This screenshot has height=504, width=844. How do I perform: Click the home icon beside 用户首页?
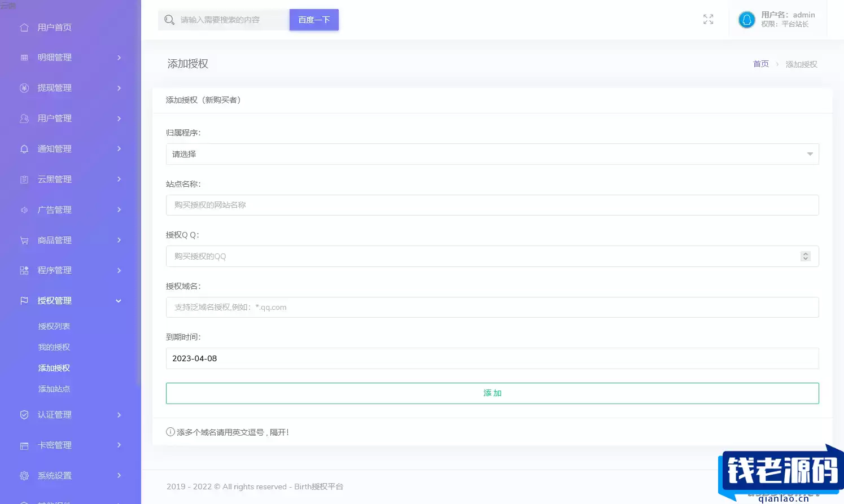[x=24, y=27]
